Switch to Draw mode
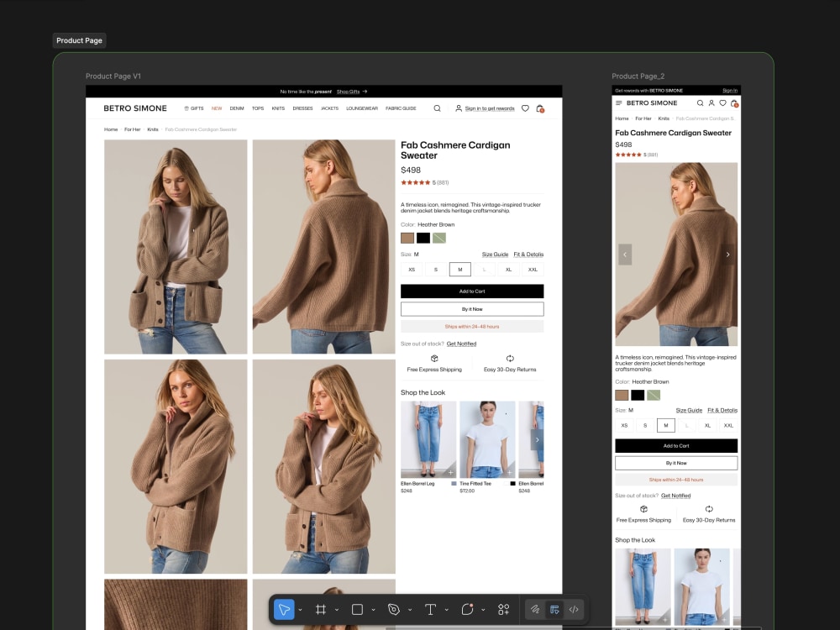 click(534, 610)
